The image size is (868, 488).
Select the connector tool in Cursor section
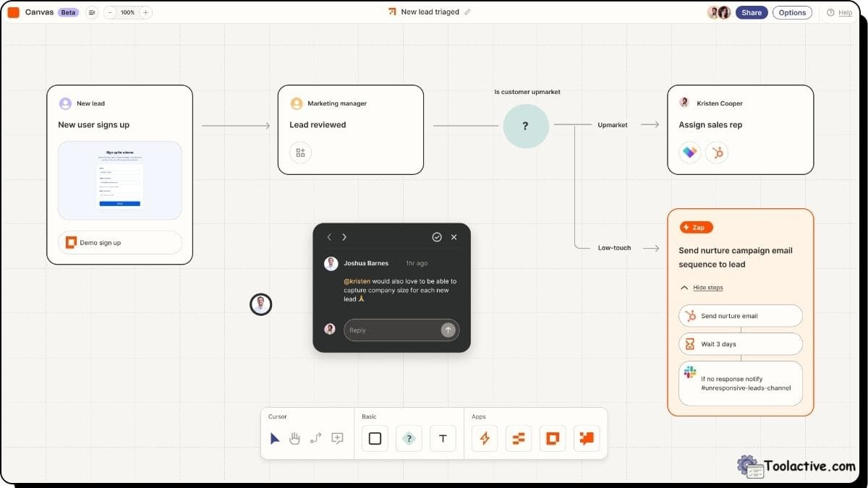(x=316, y=438)
